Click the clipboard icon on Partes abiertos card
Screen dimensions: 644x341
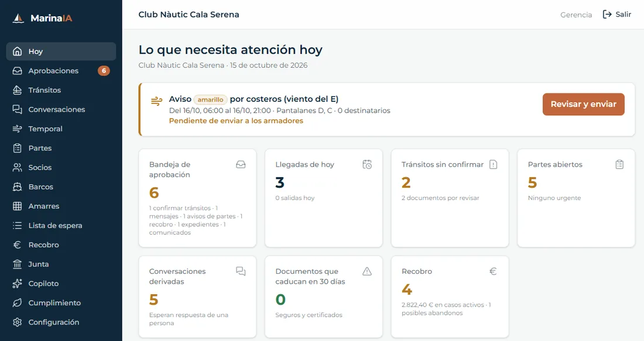[x=619, y=164]
